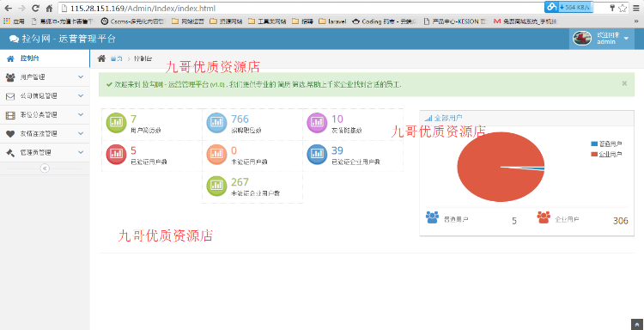Open the admin user dropdown arrow
The image size is (644, 330).
pos(626,39)
